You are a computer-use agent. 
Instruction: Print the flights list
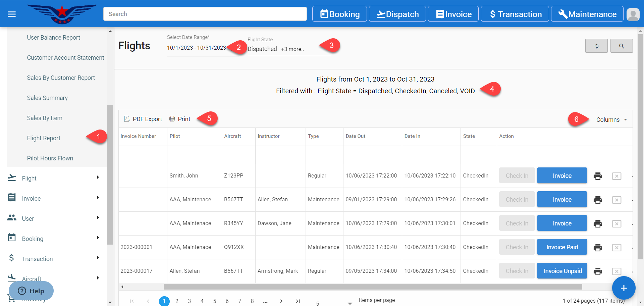tap(180, 119)
